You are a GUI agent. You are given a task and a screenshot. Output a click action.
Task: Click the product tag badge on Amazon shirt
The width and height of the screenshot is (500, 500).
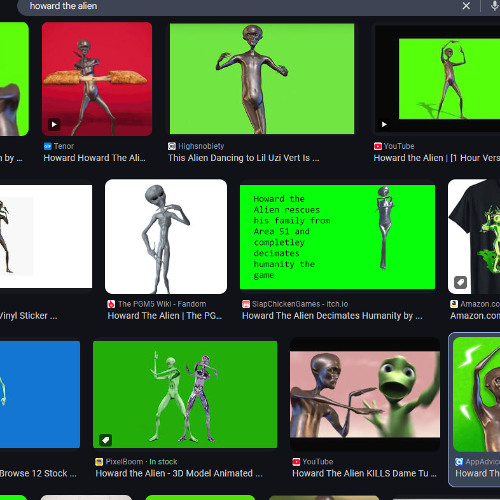tap(460, 283)
